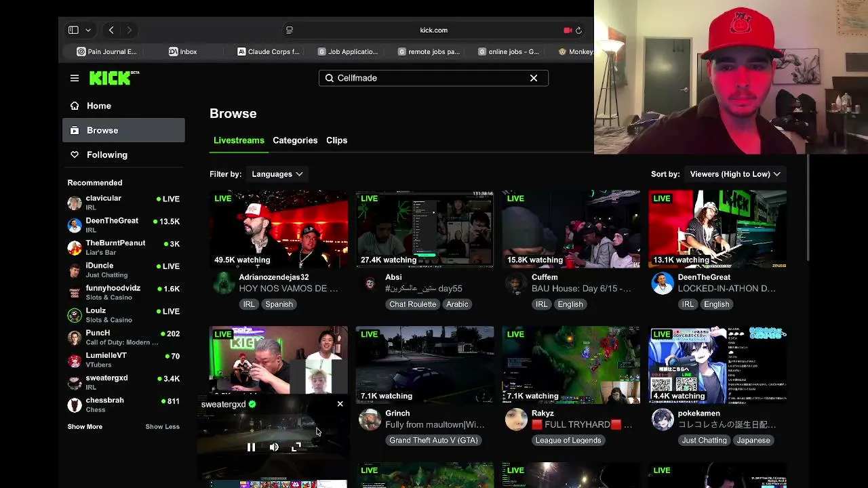Focus the kick.com address bar
Image resolution: width=868 pixels, height=488 pixels.
(433, 30)
